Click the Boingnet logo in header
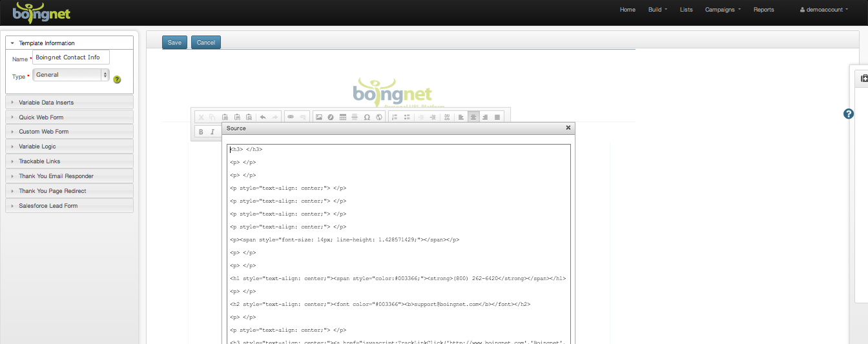The image size is (868, 344). pyautogui.click(x=42, y=13)
